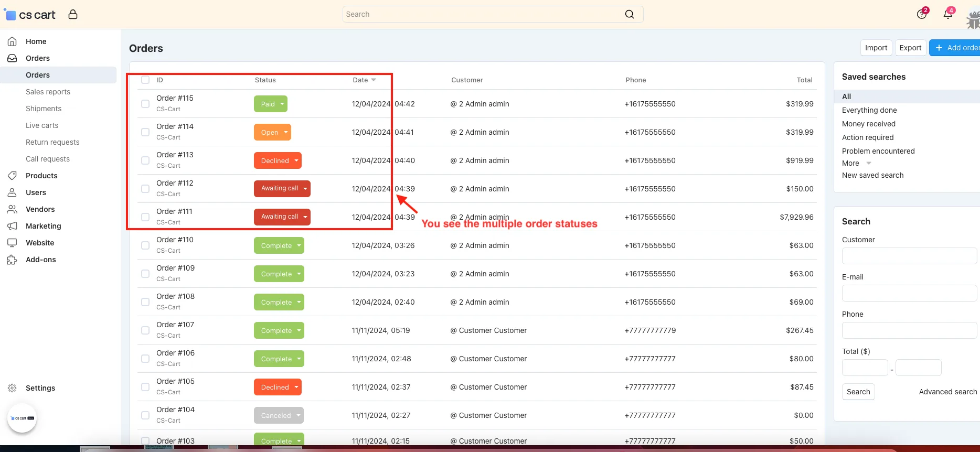Toggle the select-all checkbox in the table header

[145, 80]
